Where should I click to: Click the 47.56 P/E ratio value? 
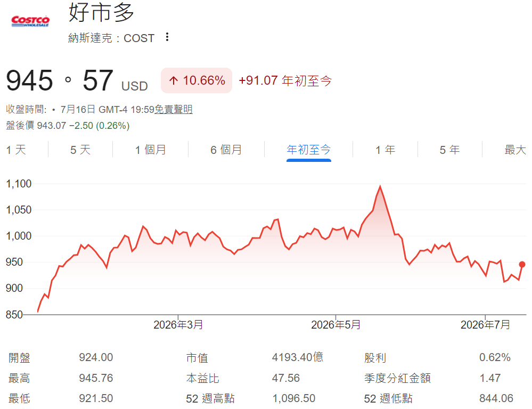tap(286, 378)
